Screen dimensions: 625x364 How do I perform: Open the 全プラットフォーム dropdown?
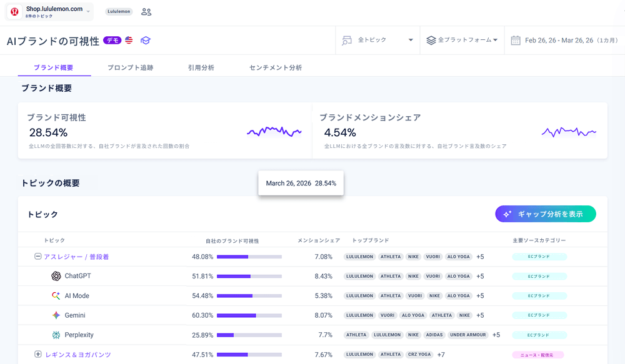click(x=462, y=40)
